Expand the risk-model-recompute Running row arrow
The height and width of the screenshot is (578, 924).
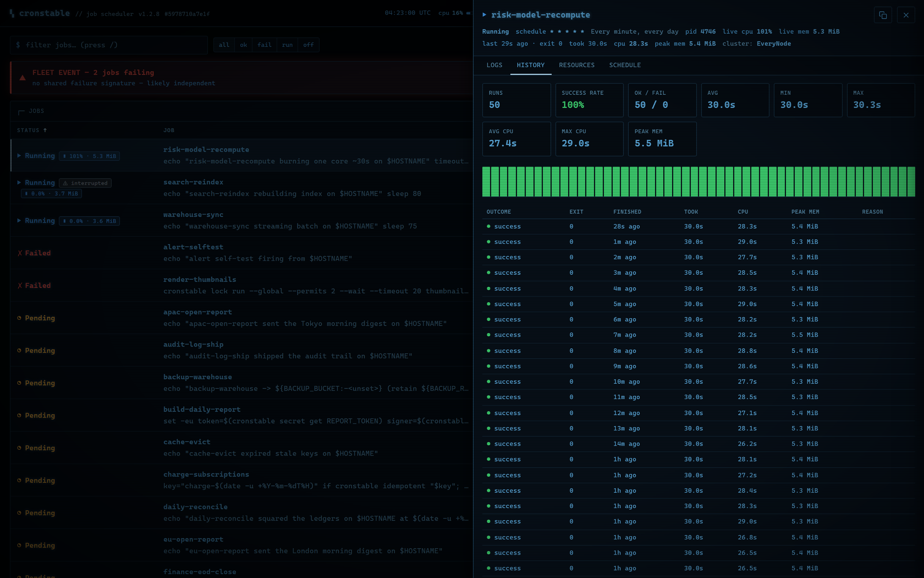click(x=19, y=156)
